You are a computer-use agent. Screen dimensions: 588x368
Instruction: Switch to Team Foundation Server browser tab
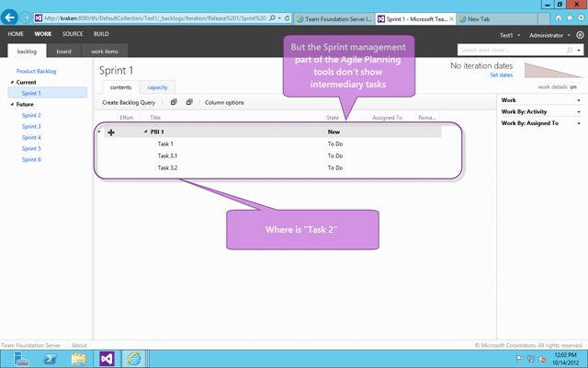pos(334,18)
